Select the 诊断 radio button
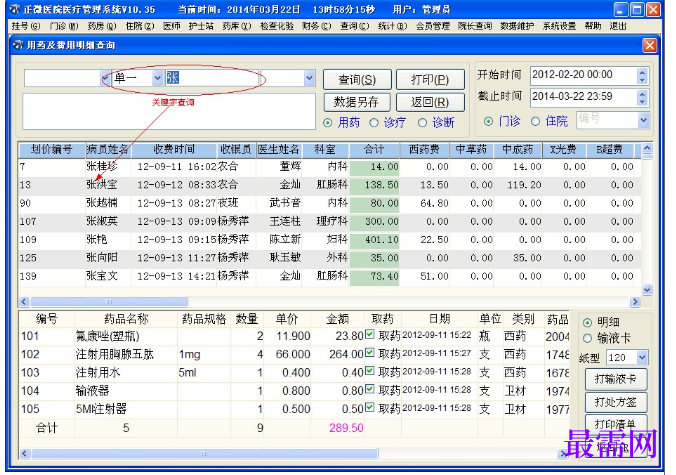The image size is (676, 475). click(422, 123)
